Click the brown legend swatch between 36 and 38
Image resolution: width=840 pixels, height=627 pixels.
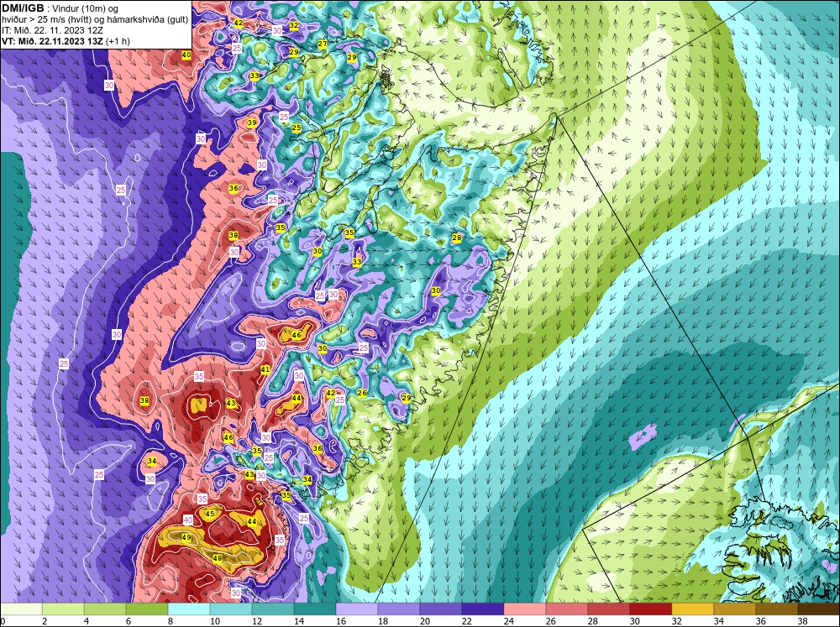click(x=777, y=609)
